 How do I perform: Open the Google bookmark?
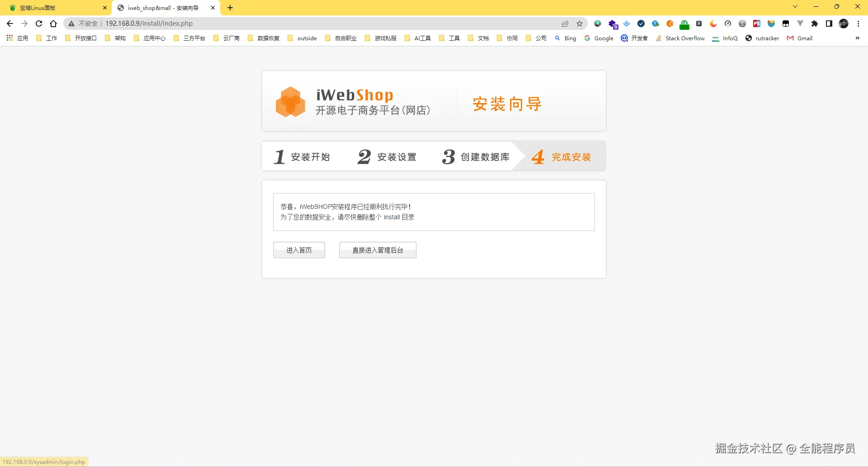point(599,38)
